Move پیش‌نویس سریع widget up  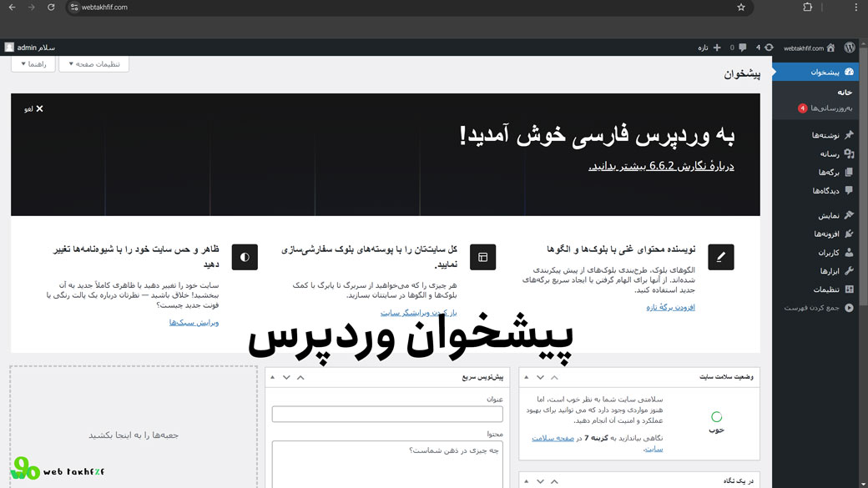[300, 377]
